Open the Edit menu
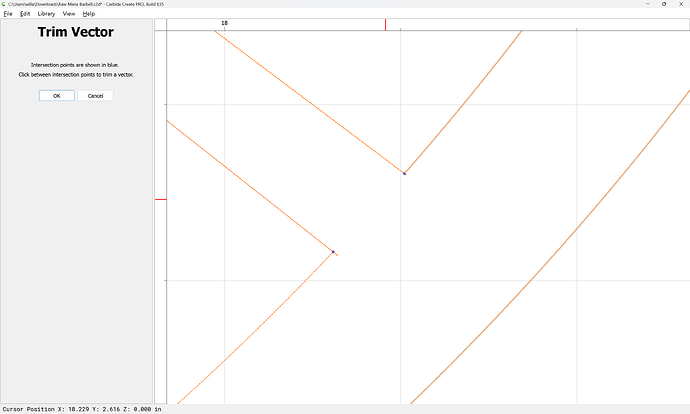Screen dimensions: 690x414 pyautogui.click(x=25, y=14)
